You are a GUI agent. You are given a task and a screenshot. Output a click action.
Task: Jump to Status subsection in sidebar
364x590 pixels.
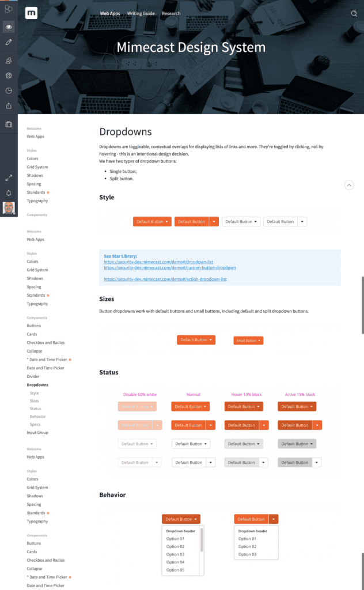(35, 409)
